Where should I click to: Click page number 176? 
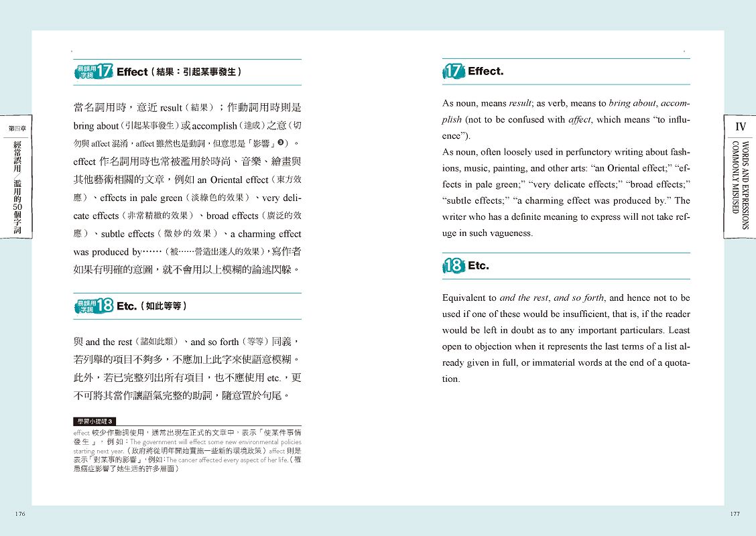(19, 514)
